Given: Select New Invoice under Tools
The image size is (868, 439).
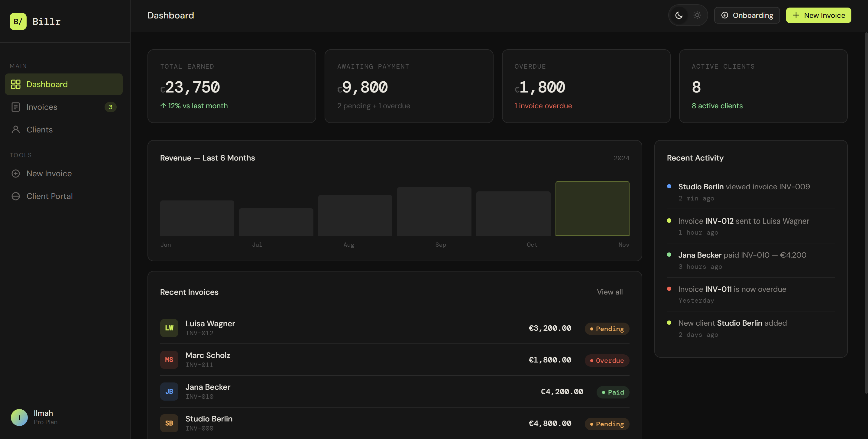Looking at the screenshot, I should [64, 173].
